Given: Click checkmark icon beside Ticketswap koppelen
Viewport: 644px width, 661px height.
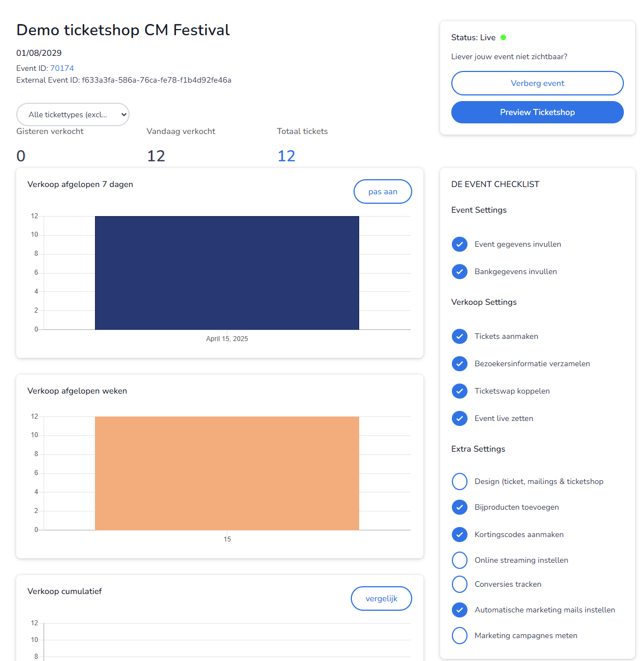Looking at the screenshot, I should point(460,391).
